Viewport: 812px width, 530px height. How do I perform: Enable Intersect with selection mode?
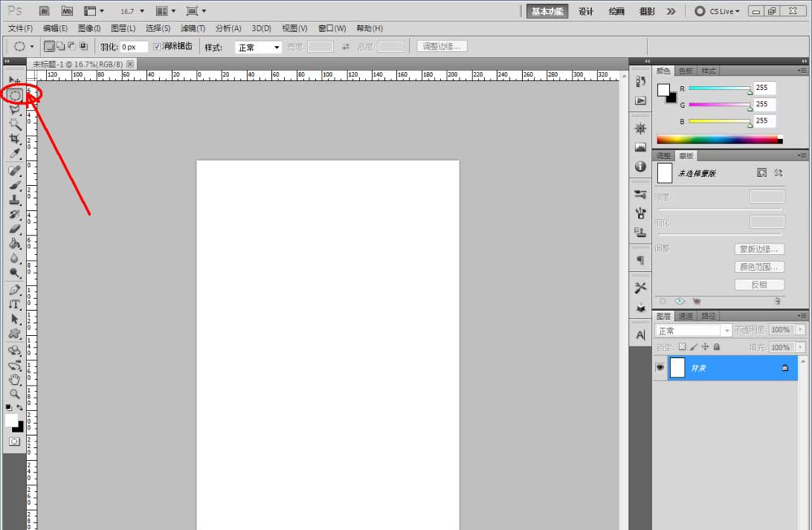[x=84, y=46]
